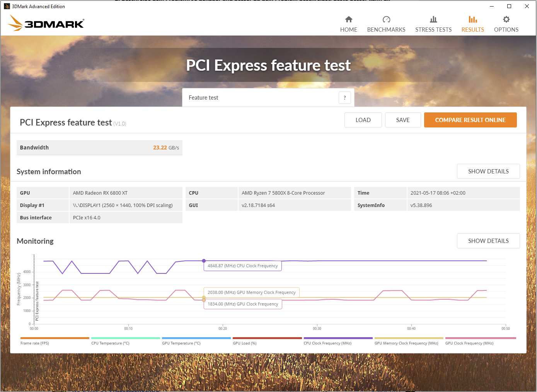Open the Feature test help question mark
537x392 pixels.
[345, 98]
